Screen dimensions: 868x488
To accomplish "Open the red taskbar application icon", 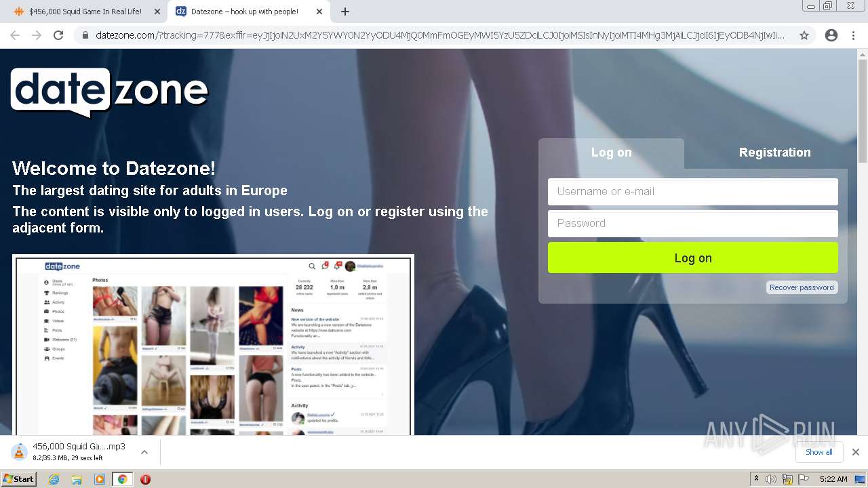I will pyautogui.click(x=145, y=479).
